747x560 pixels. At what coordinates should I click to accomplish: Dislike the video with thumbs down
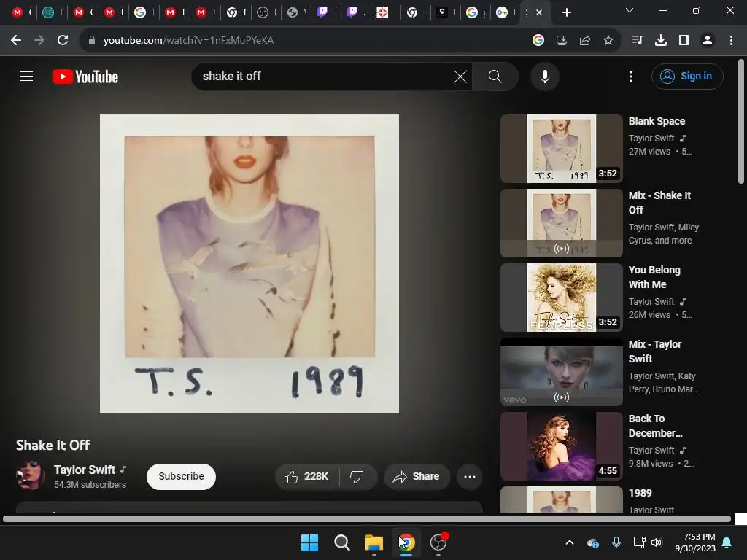click(x=357, y=477)
